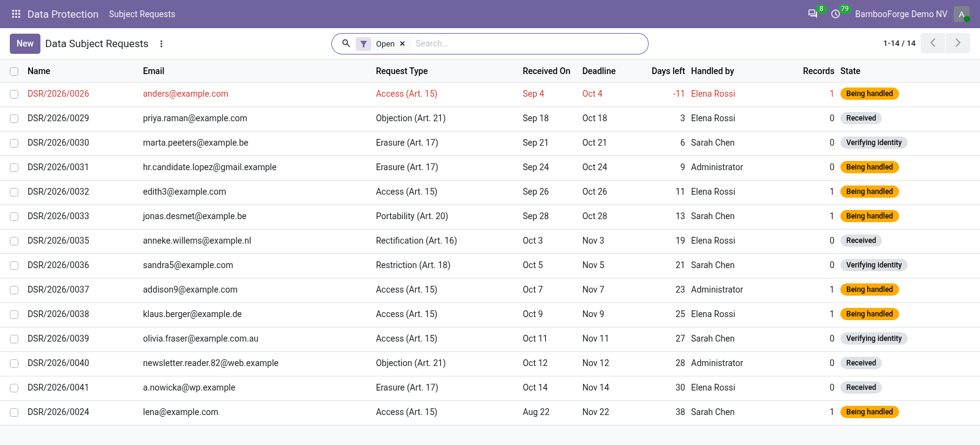Open the user avatar menu
The height and width of the screenshot is (445, 980).
pos(962,13)
